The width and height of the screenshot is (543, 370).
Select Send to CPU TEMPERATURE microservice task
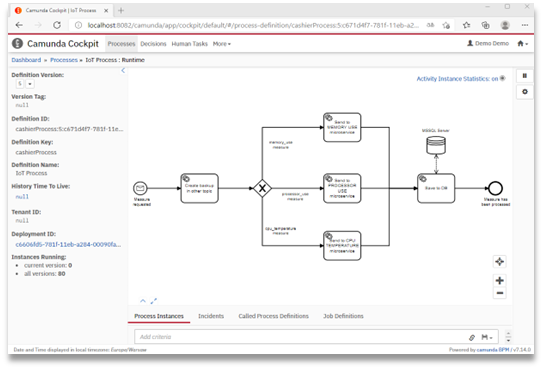pyautogui.click(x=342, y=246)
